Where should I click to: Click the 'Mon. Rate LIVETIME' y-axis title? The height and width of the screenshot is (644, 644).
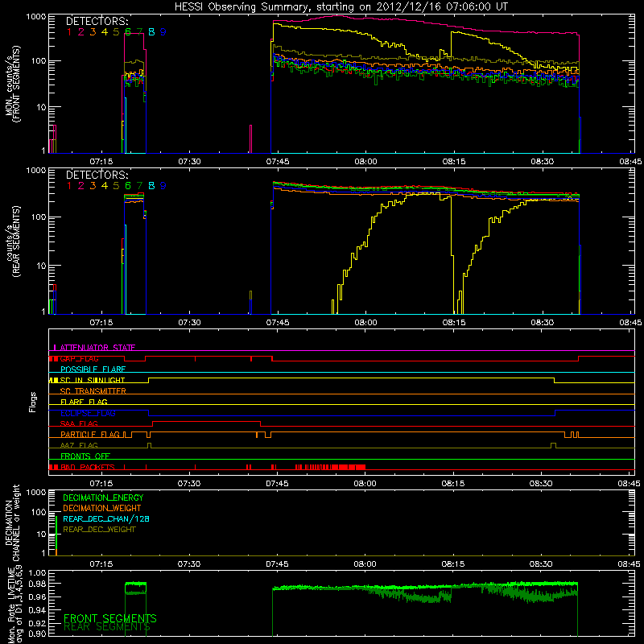point(12,605)
